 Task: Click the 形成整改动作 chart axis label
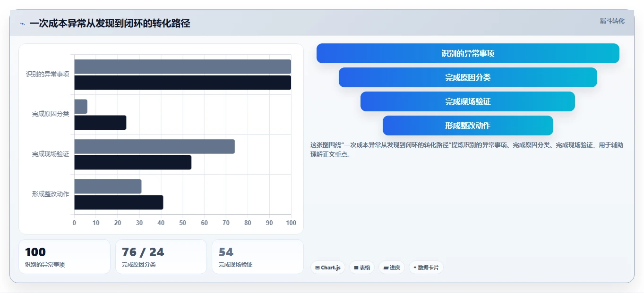tap(51, 194)
